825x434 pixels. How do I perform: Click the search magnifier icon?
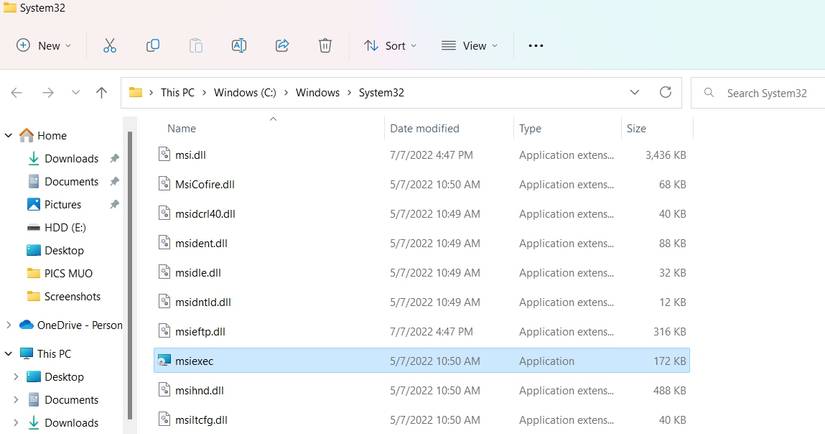tap(709, 93)
